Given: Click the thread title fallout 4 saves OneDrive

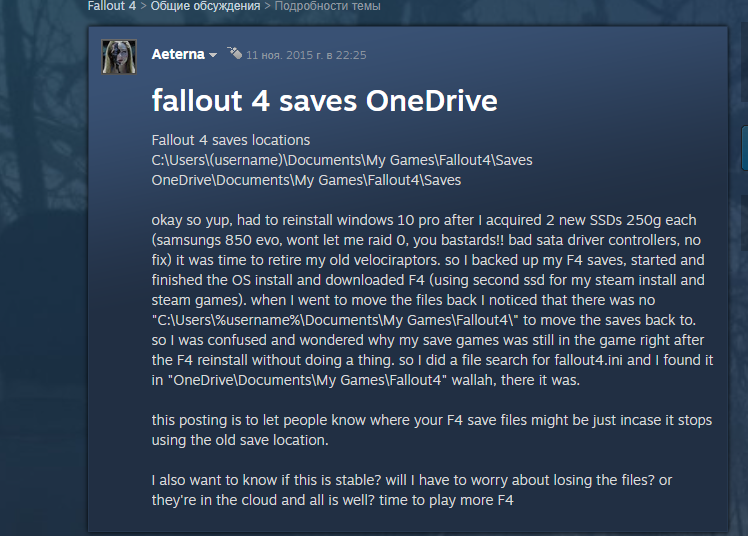Looking at the screenshot, I should [x=324, y=101].
